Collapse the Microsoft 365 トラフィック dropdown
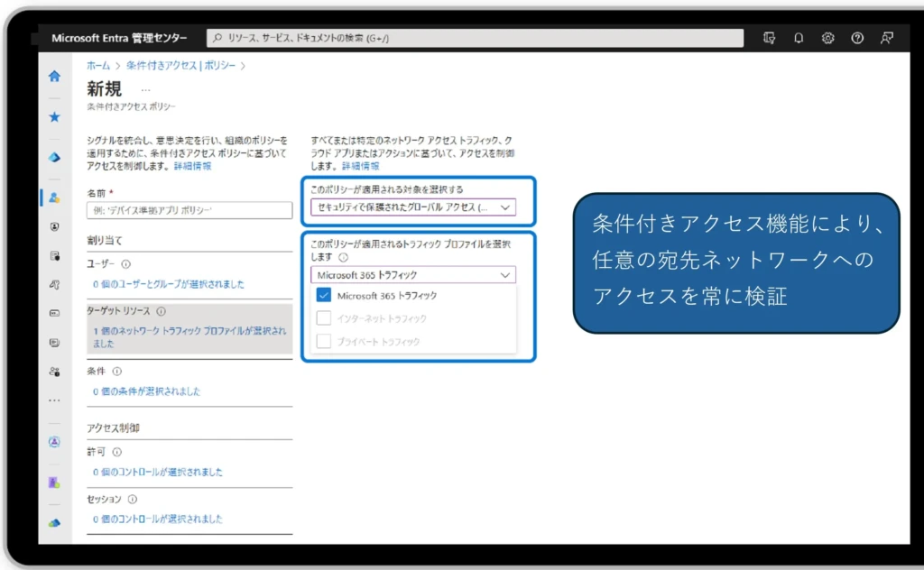This screenshot has width=924, height=570. point(413,275)
